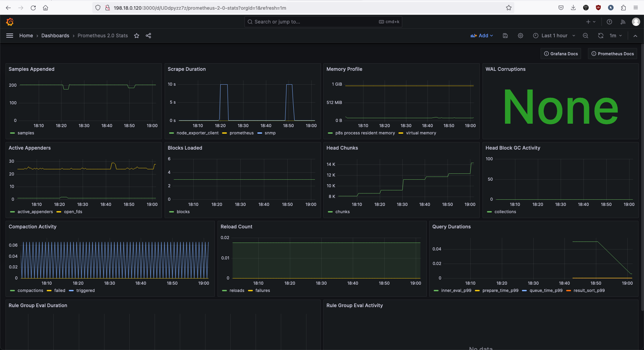Open the Last 1 hour time picker

point(554,36)
